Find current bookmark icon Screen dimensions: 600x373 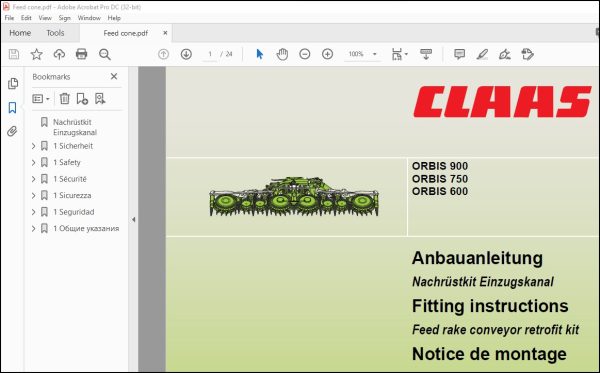coord(100,99)
